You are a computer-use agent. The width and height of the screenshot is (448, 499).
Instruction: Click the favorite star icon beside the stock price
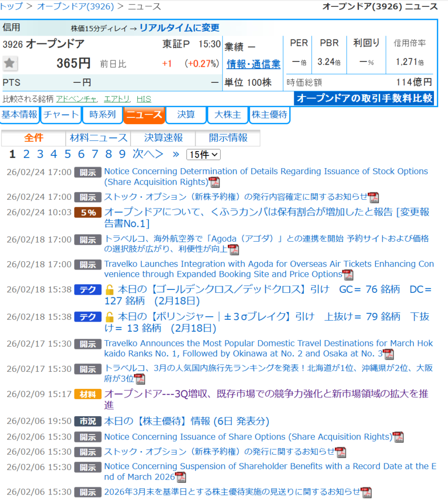pos(10,63)
